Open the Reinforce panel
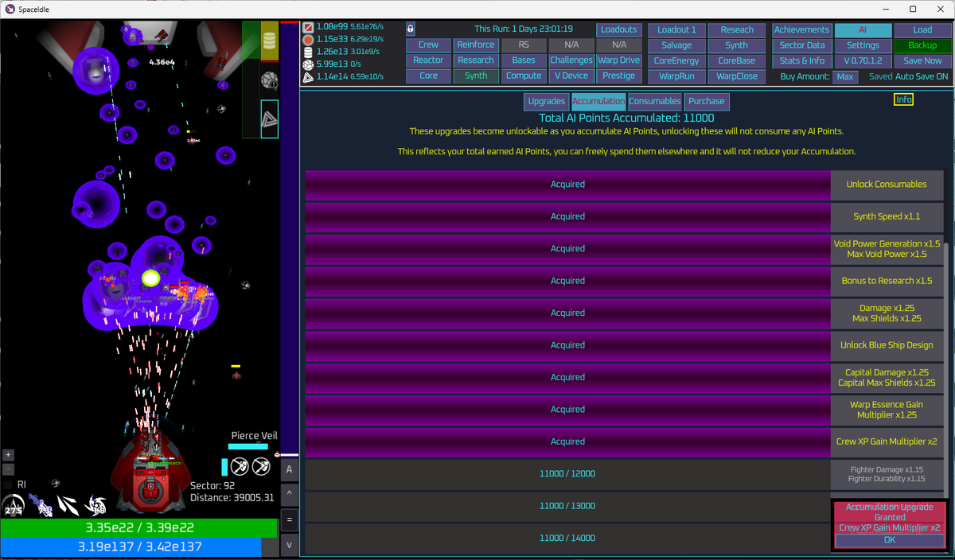The width and height of the screenshot is (955, 560). pyautogui.click(x=476, y=45)
